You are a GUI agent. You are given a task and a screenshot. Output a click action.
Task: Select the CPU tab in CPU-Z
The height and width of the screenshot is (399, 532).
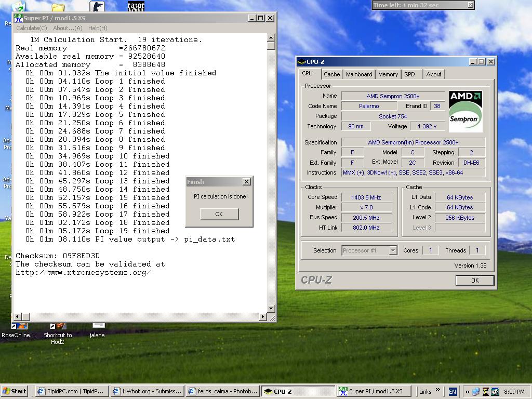tap(308, 73)
